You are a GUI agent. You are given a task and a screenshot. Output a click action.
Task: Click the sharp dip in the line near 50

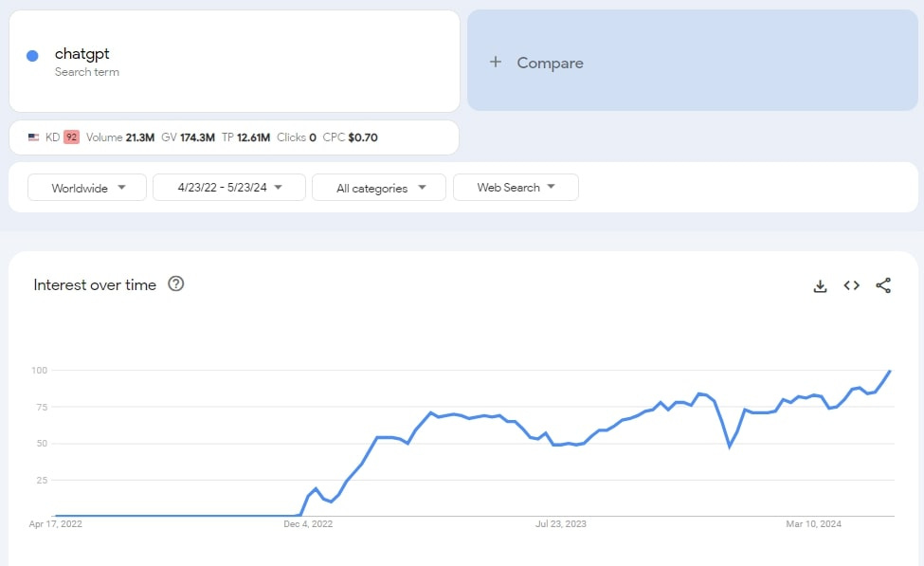tap(730, 447)
